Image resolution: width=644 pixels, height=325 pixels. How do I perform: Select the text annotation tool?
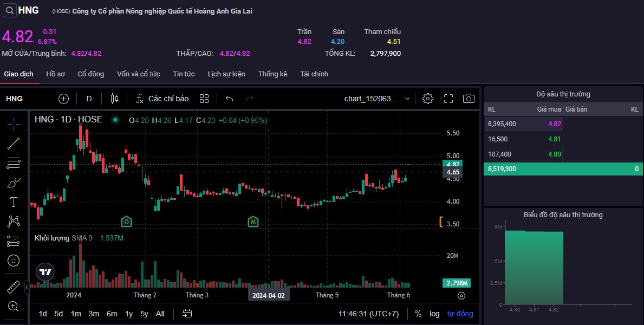14,202
